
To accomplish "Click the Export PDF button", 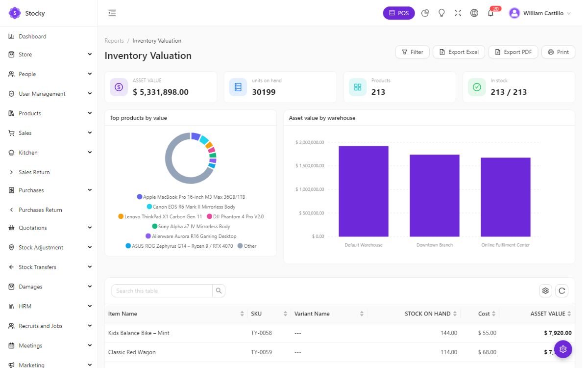I will click(x=514, y=52).
